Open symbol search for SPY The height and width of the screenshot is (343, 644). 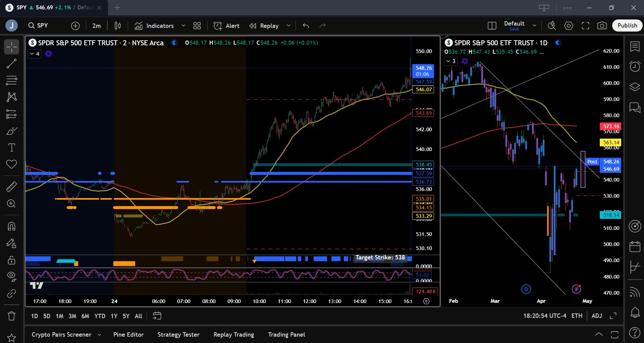(38, 26)
